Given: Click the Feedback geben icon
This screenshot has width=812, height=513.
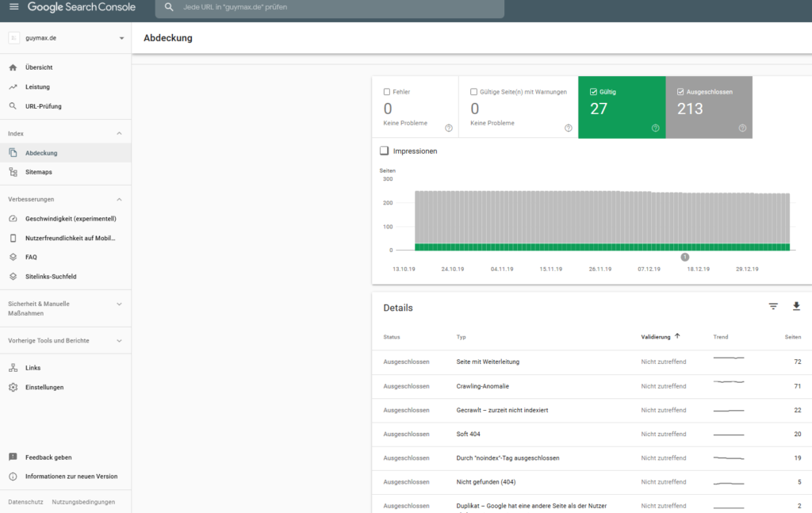Looking at the screenshot, I should click(x=13, y=457).
